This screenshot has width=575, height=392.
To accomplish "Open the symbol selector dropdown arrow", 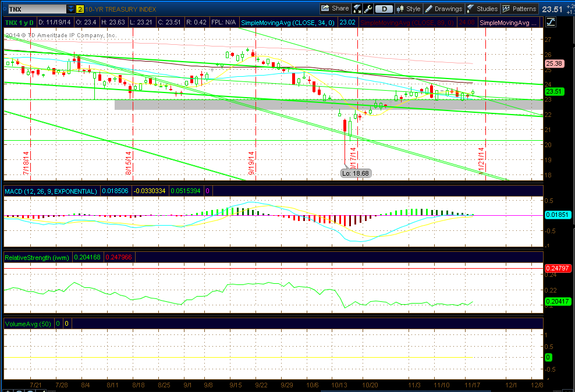I will (71, 9).
